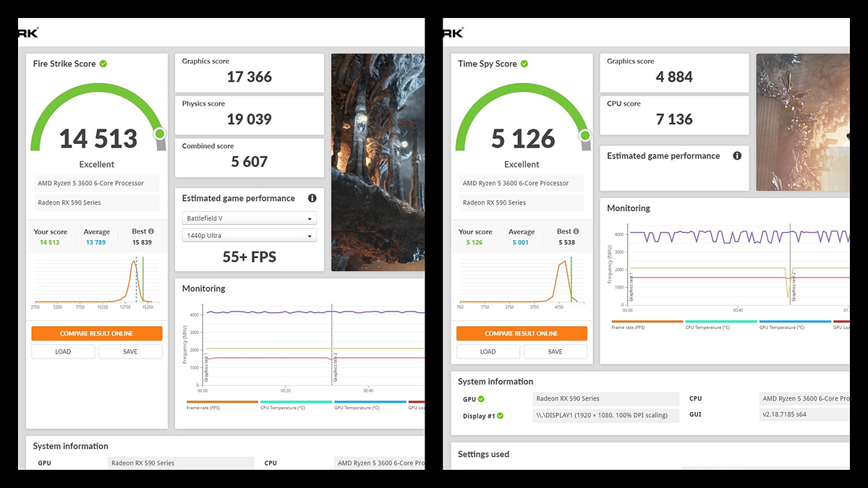
Task: Click the green check icon beside Fire Strike Score
Action: tap(103, 64)
